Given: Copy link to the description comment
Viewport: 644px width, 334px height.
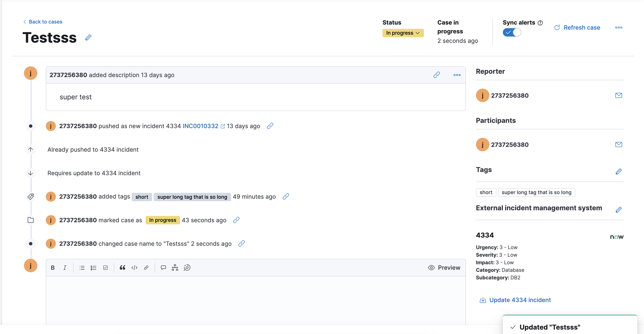Looking at the screenshot, I should pyautogui.click(x=437, y=75).
